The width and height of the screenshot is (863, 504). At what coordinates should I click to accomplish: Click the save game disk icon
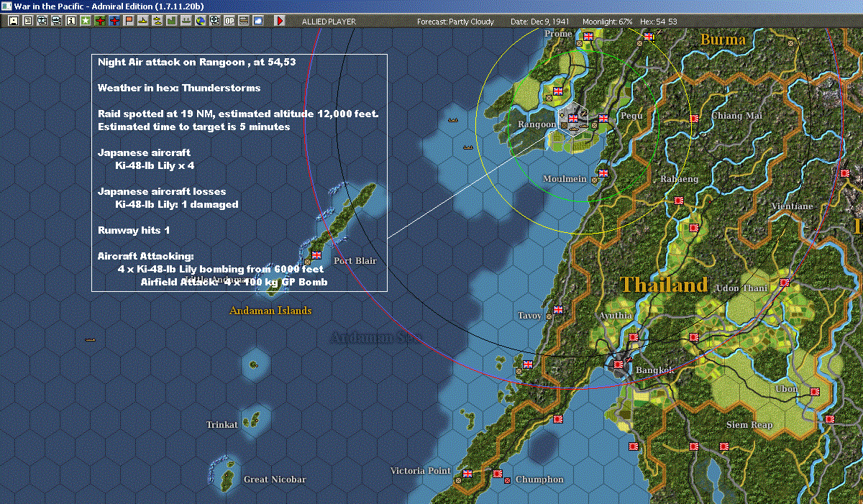(x=14, y=22)
